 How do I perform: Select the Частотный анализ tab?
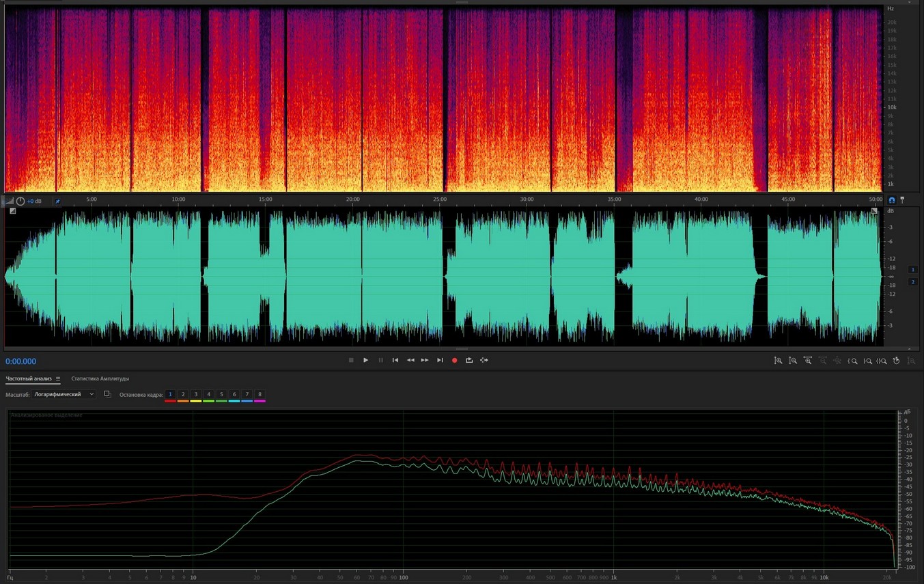coord(28,378)
